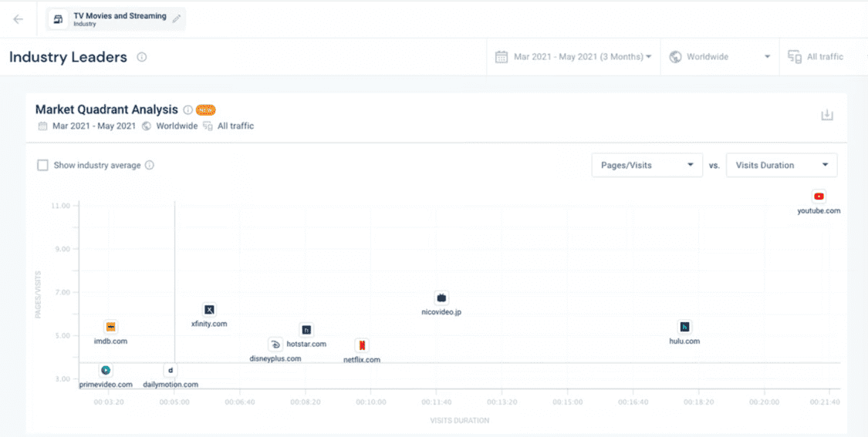Click the TV Movies and Streaming title
This screenshot has height=437, width=868.
[x=120, y=16]
